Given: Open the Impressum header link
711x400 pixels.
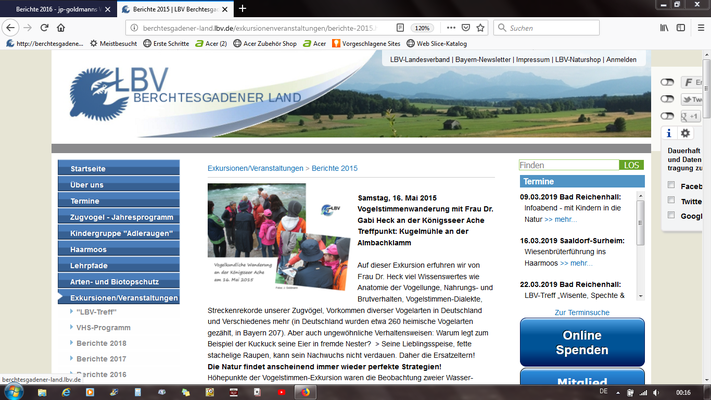Looking at the screenshot, I should (533, 59).
